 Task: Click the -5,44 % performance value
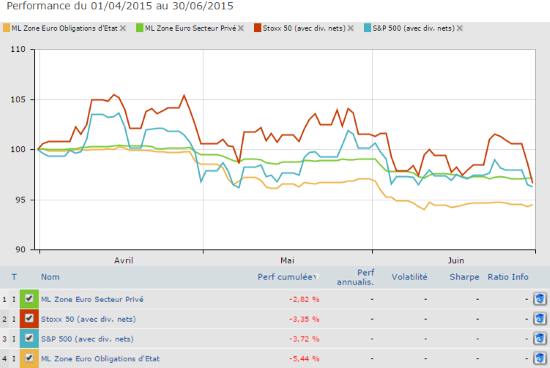[304, 359]
